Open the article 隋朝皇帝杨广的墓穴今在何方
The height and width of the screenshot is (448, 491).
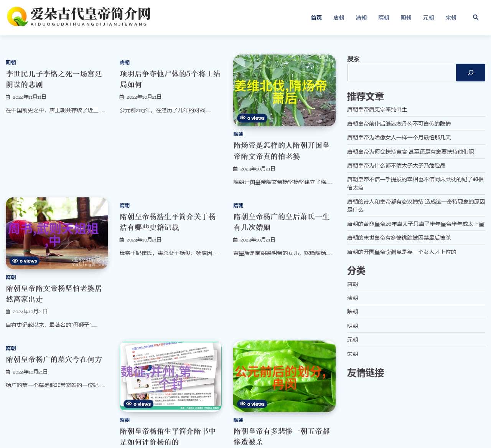coord(54,360)
